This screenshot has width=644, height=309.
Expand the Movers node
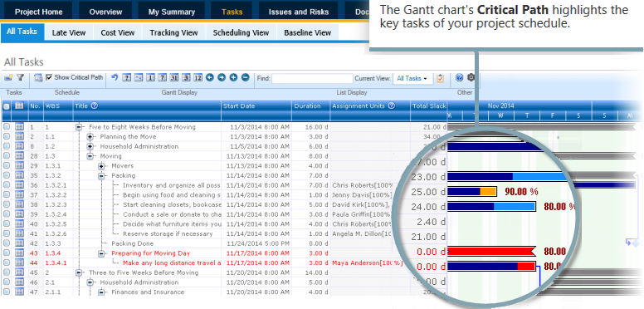pyautogui.click(x=102, y=166)
